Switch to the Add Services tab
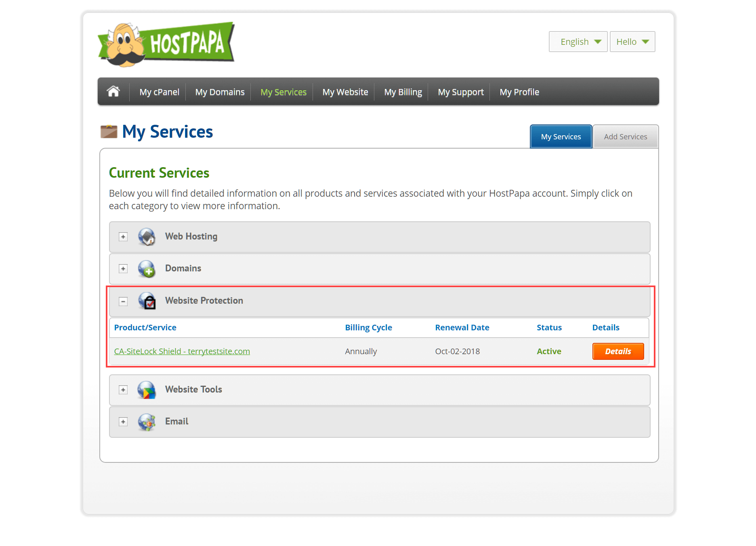756x546 pixels. (x=626, y=136)
